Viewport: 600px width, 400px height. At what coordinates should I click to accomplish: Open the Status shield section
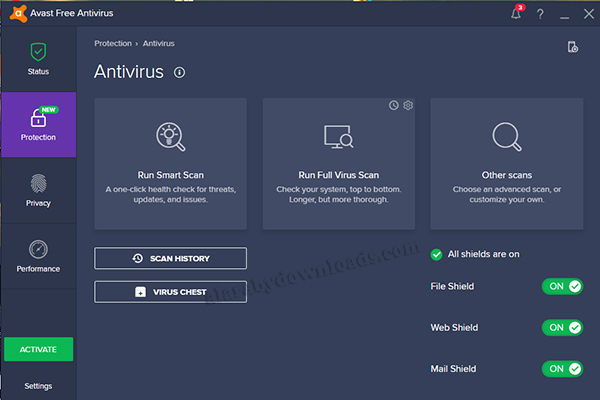pos(38,59)
